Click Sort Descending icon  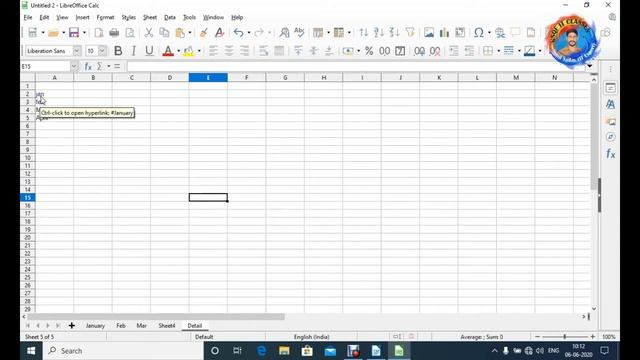tap(394, 33)
